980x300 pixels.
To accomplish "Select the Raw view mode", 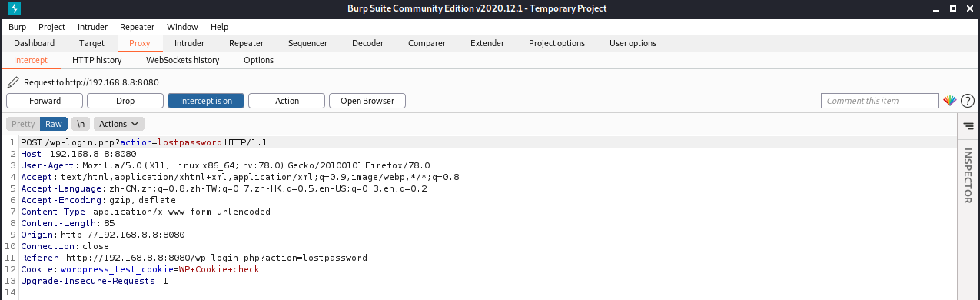I will tap(54, 124).
